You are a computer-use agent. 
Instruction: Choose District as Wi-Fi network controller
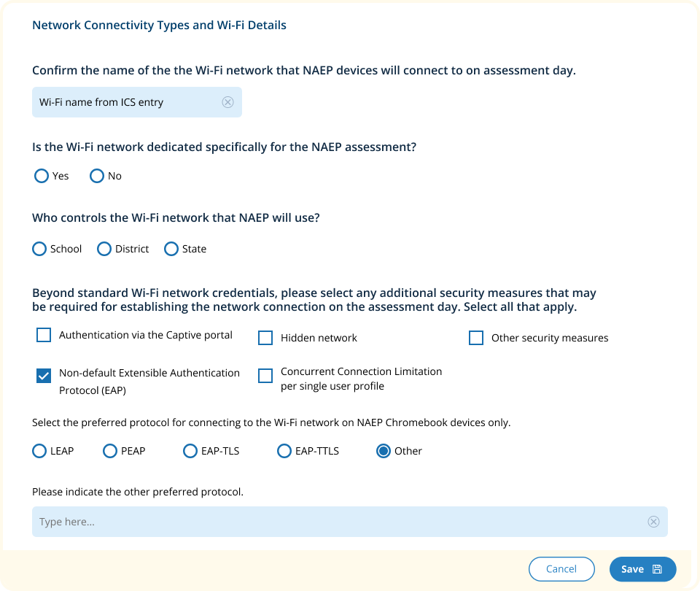(x=104, y=249)
